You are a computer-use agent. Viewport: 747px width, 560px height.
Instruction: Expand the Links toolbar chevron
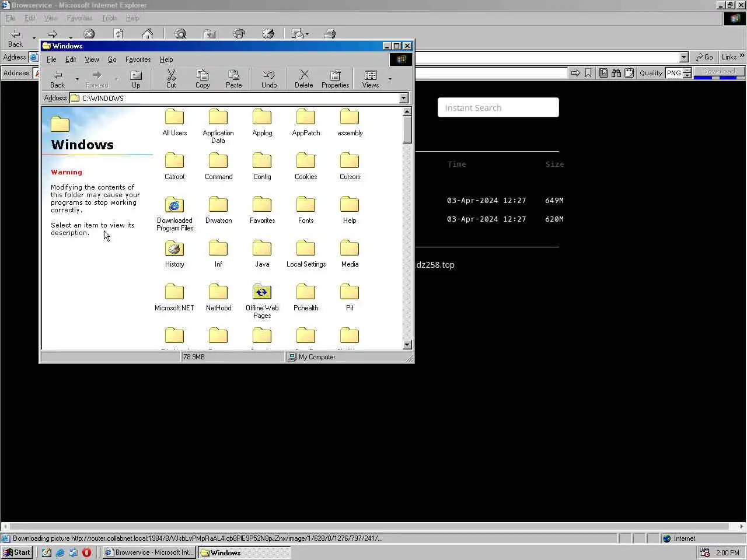pyautogui.click(x=742, y=56)
